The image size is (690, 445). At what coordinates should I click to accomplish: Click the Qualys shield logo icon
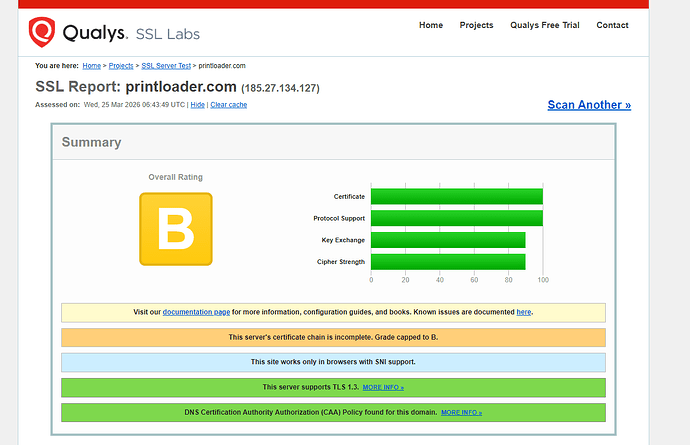[42, 32]
